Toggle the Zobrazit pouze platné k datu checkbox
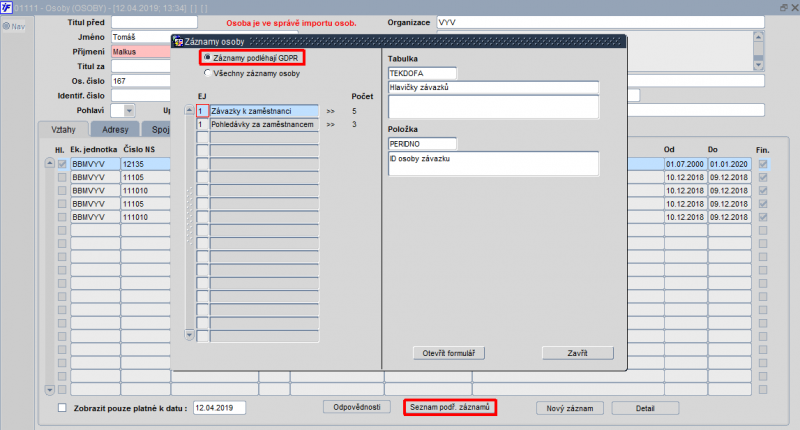 point(62,408)
